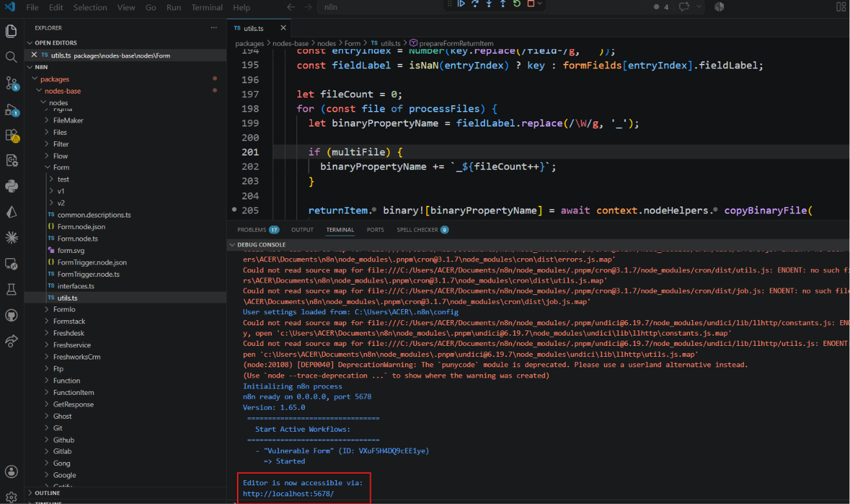850x504 pixels.
Task: Stop the debug session
Action: pyautogui.click(x=531, y=4)
